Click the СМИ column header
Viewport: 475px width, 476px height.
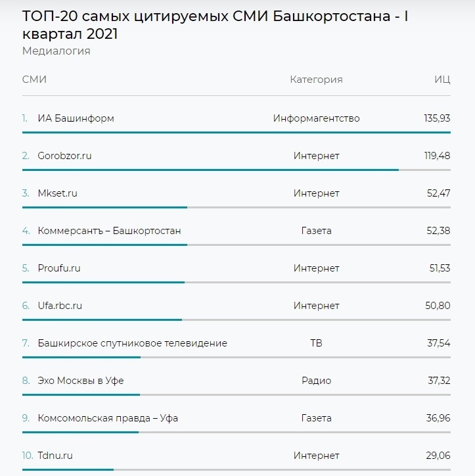coord(34,80)
